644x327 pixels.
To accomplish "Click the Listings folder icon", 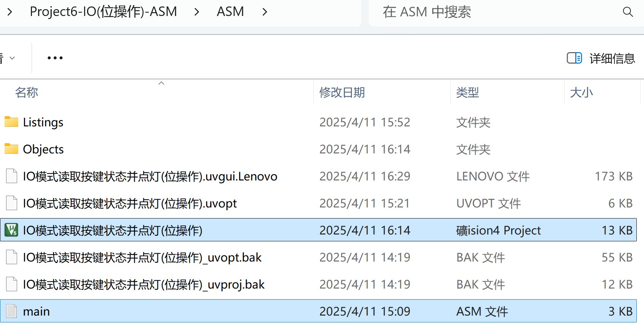I will tap(11, 122).
